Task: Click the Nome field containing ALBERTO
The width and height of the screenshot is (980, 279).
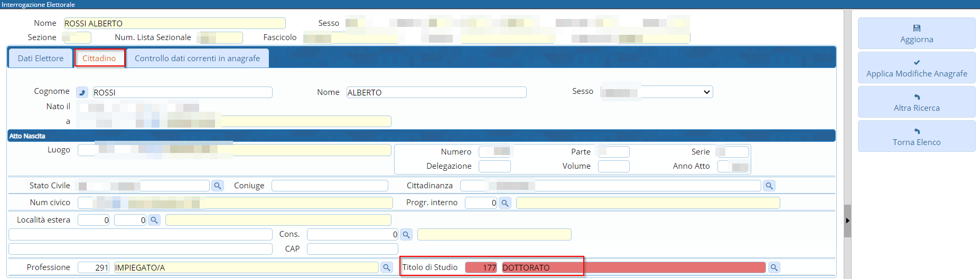Action: [x=436, y=92]
